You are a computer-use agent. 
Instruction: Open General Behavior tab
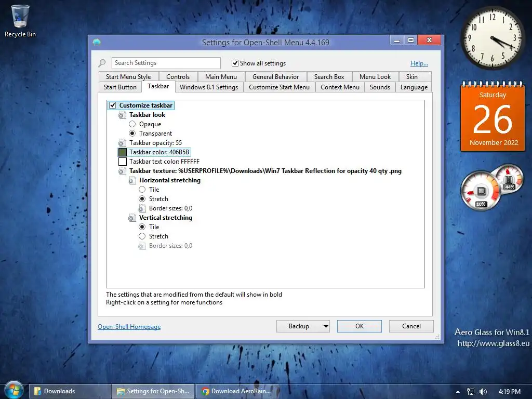(275, 77)
